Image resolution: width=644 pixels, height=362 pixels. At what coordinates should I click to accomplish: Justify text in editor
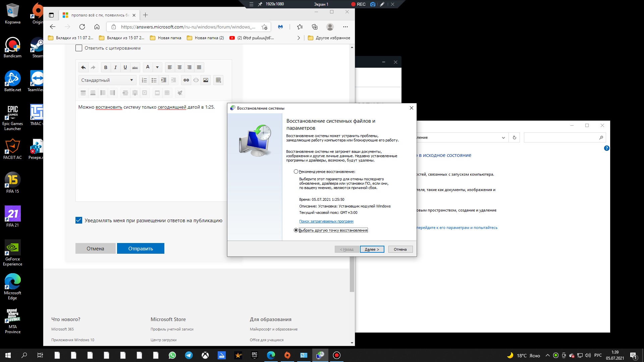click(199, 67)
